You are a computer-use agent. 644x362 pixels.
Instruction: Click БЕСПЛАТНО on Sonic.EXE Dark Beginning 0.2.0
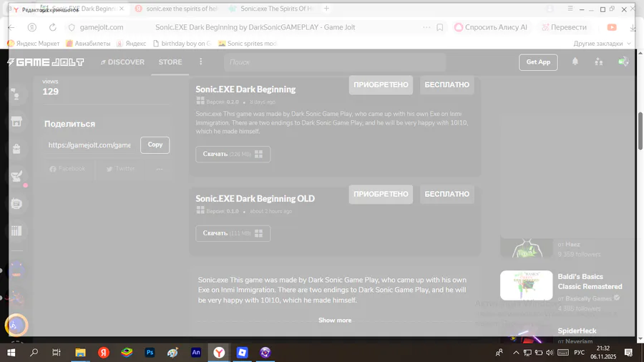447,84
